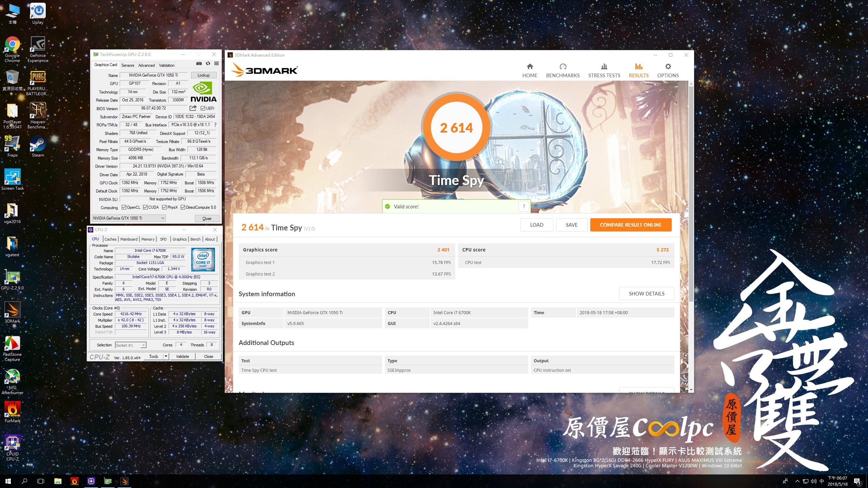Open the Fraps desktop shortcut
The width and height of the screenshot is (868, 488).
(x=12, y=146)
